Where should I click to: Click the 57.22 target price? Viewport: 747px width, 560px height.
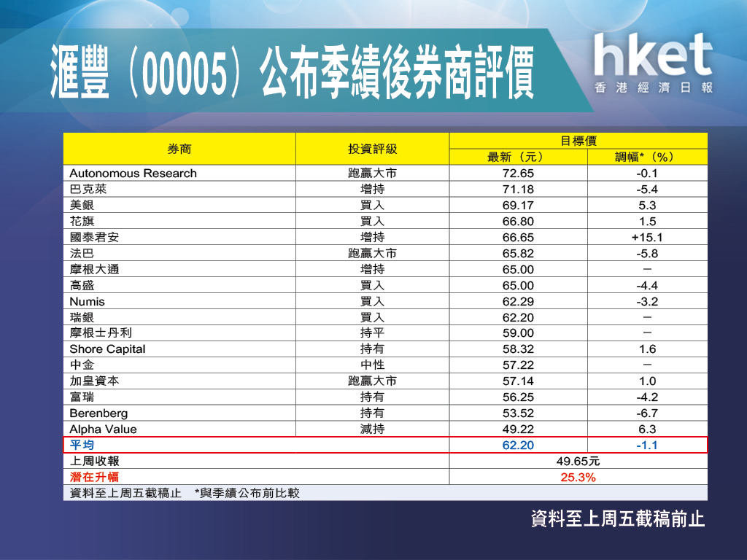click(518, 365)
